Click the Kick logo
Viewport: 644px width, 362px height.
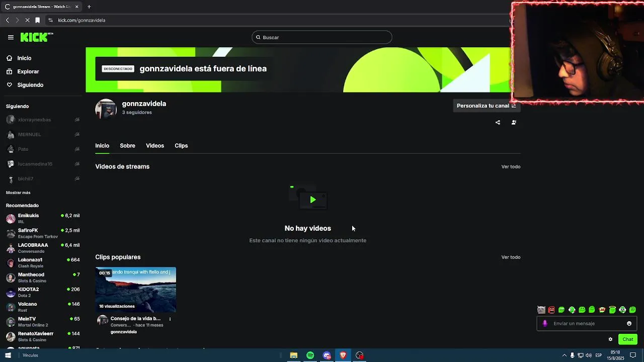(x=36, y=37)
